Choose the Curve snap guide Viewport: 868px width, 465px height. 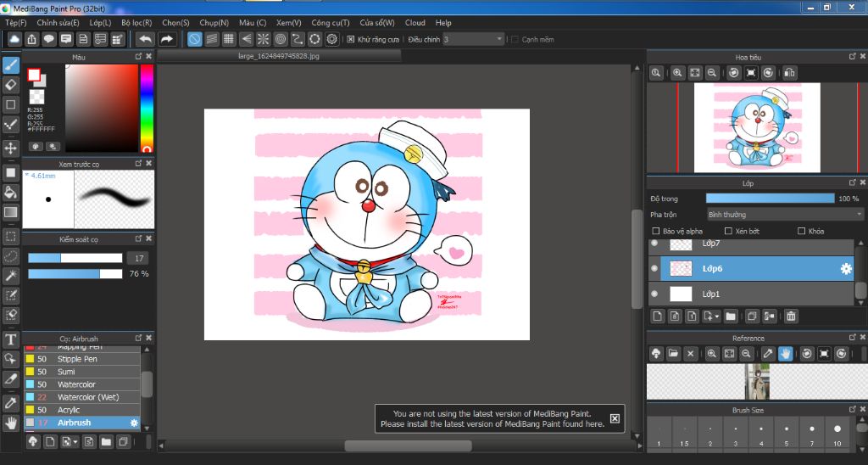pyautogui.click(x=298, y=39)
